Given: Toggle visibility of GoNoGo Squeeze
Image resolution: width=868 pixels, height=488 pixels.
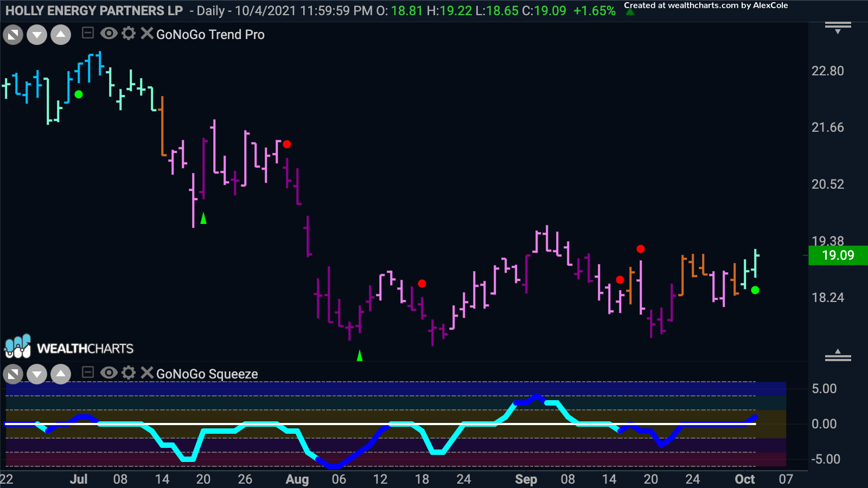Looking at the screenshot, I should click(x=108, y=373).
